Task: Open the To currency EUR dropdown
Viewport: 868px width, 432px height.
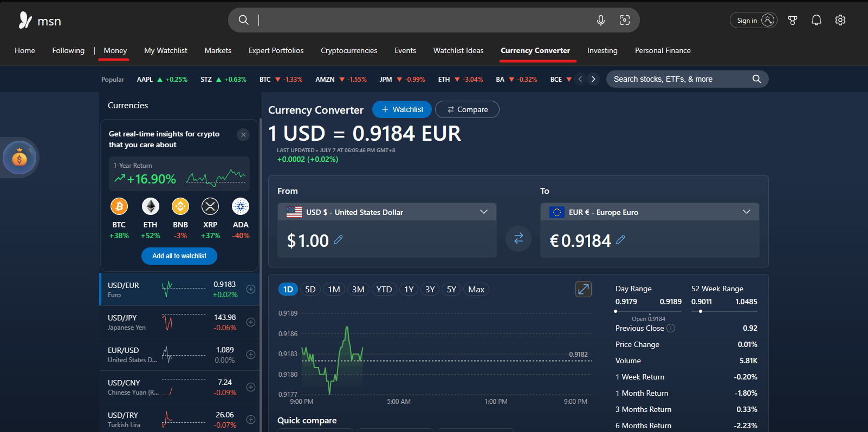Action: click(x=650, y=212)
